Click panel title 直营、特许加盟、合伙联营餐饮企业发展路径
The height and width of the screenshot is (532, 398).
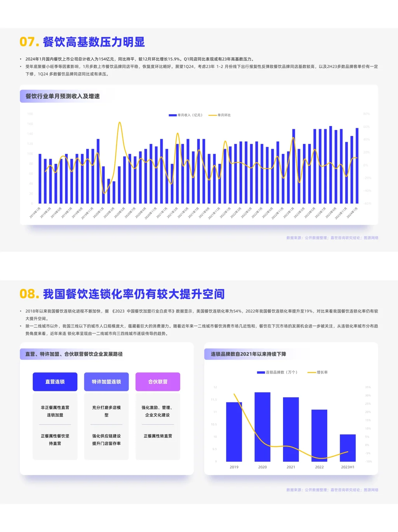pos(74,354)
